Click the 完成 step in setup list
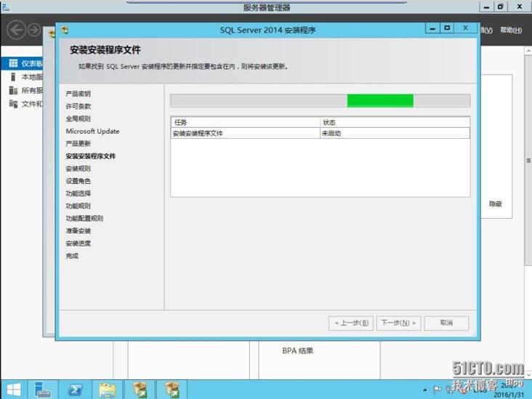This screenshot has height=399, width=532. 72,256
